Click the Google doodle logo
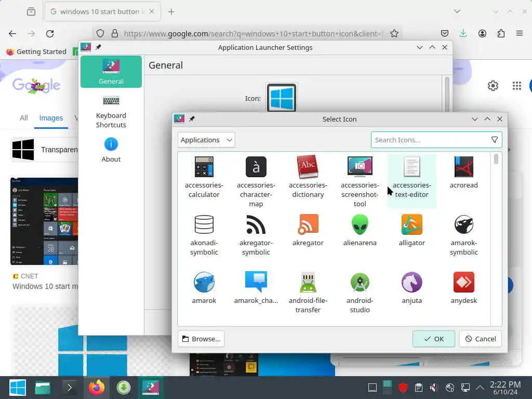Viewport: 532px width, 399px height. [36, 86]
